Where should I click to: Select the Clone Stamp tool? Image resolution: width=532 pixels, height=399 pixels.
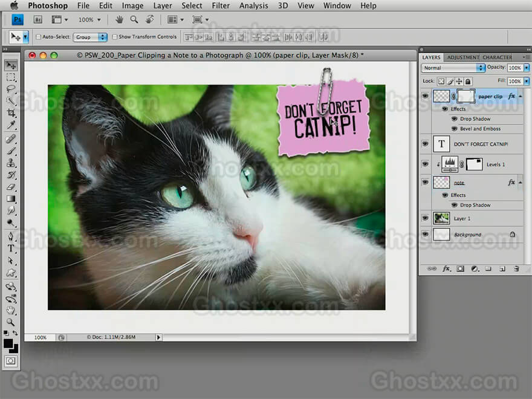click(x=11, y=163)
